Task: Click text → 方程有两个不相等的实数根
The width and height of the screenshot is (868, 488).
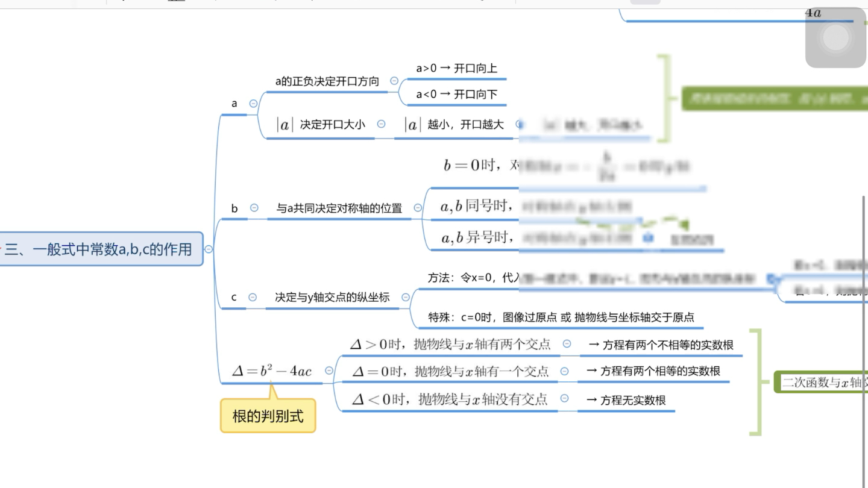Action: 661,345
